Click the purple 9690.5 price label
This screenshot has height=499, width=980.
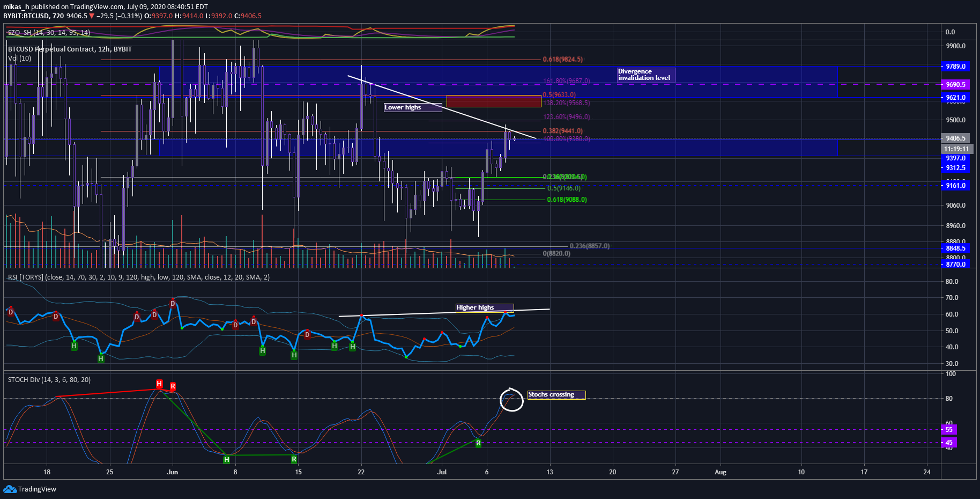click(955, 85)
